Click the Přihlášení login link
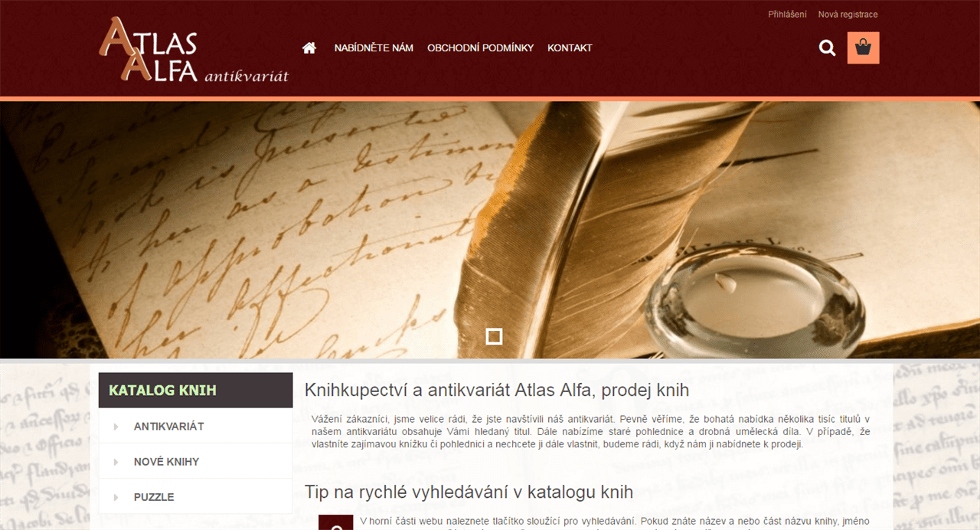 pos(787,15)
